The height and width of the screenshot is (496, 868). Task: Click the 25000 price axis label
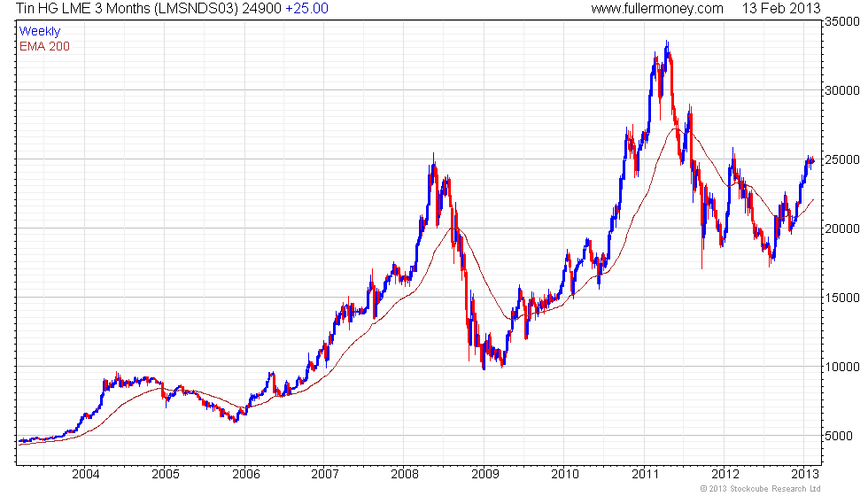tap(842, 159)
